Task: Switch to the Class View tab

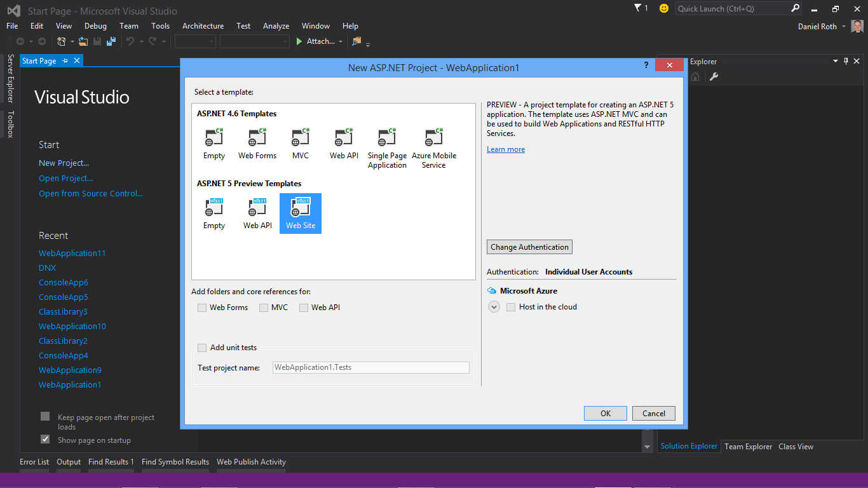Action: 796,447
